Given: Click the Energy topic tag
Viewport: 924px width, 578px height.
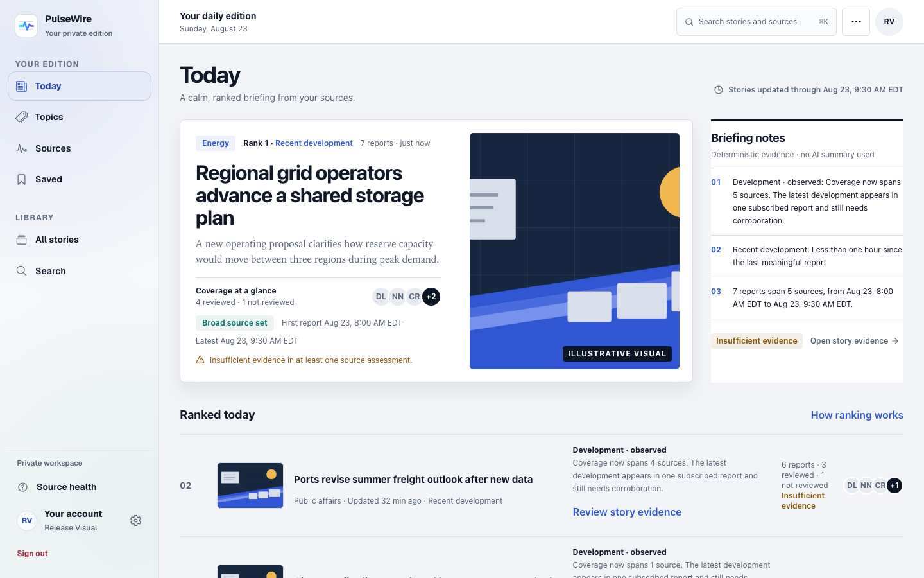Looking at the screenshot, I should point(216,143).
